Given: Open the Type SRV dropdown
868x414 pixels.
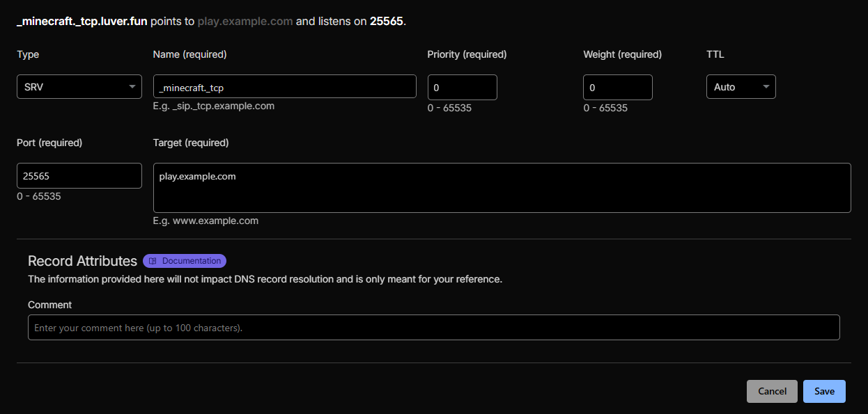Looking at the screenshot, I should 79,87.
